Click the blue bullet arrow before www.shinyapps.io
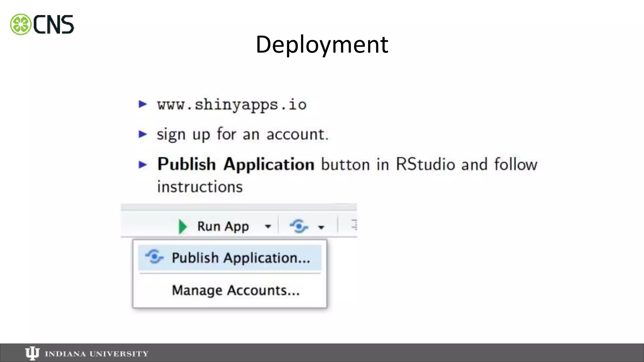Screen dimensions: 644x362 point(143,104)
